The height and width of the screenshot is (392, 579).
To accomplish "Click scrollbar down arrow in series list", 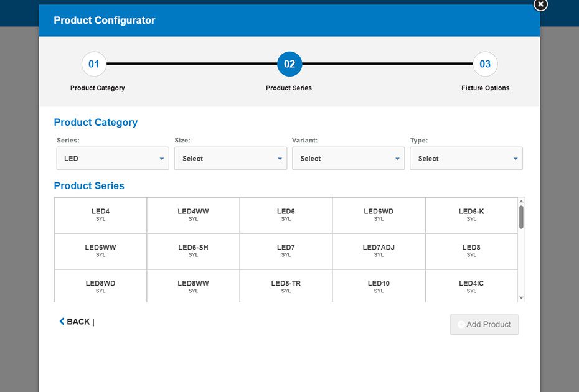I will [x=521, y=298].
